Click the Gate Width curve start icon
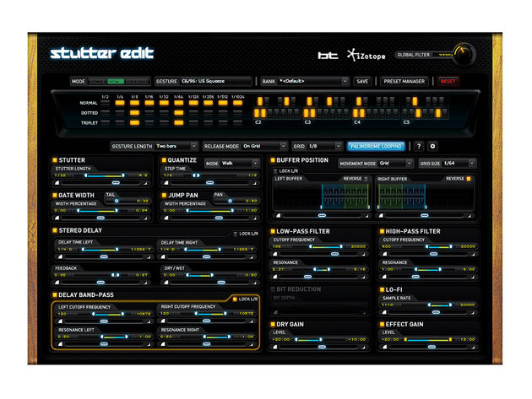Image resolution: width=532 pixels, height=399 pixels. coord(57,218)
